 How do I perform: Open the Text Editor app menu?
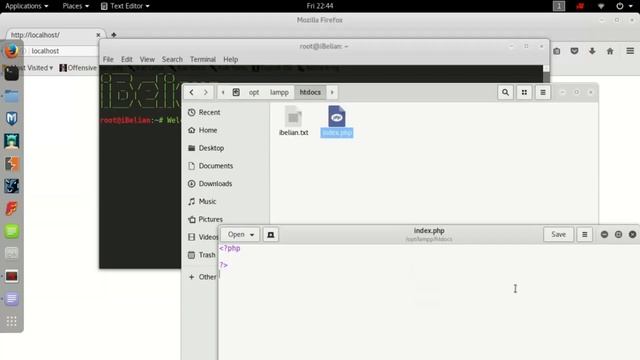pos(125,6)
